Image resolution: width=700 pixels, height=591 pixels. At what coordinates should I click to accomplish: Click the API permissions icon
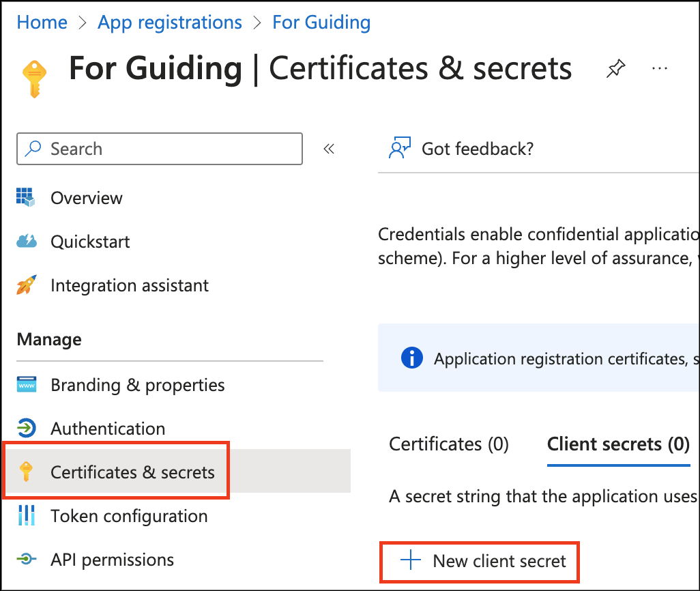click(x=26, y=560)
